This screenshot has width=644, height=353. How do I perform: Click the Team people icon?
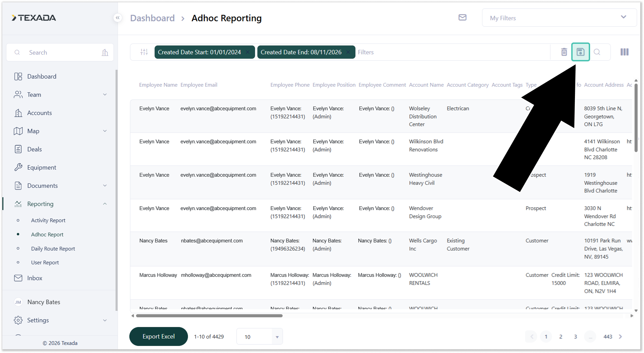pos(18,95)
